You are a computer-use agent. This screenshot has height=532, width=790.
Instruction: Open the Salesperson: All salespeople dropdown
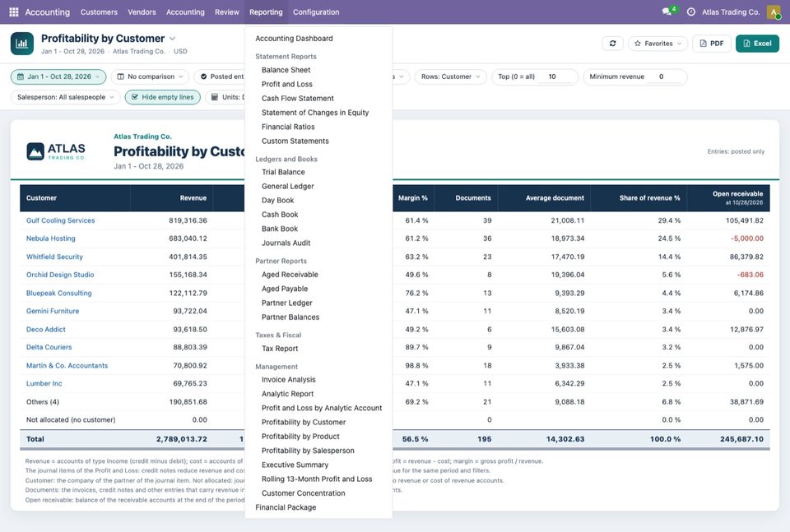point(66,97)
